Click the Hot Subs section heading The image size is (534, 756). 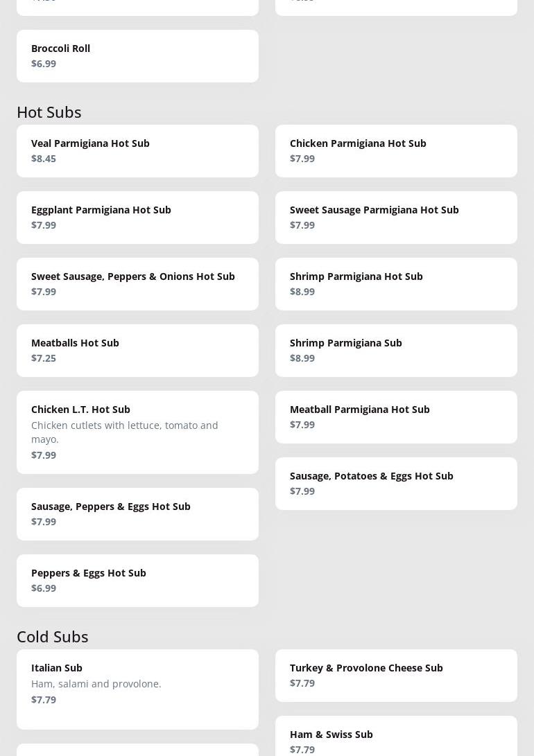coord(49,112)
